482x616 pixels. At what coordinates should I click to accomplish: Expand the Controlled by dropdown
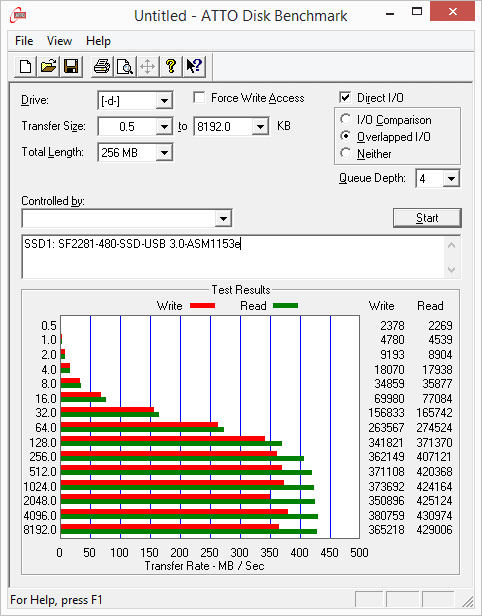223,218
